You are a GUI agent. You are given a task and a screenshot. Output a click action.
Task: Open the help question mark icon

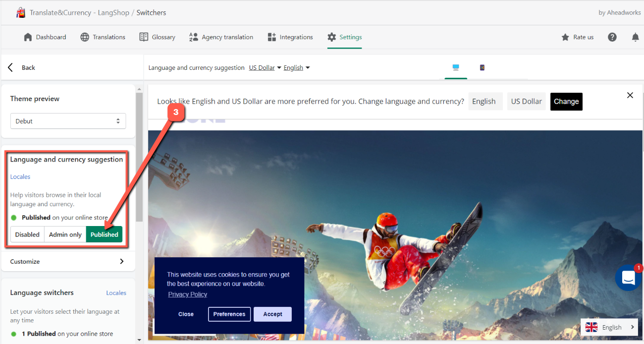(612, 37)
